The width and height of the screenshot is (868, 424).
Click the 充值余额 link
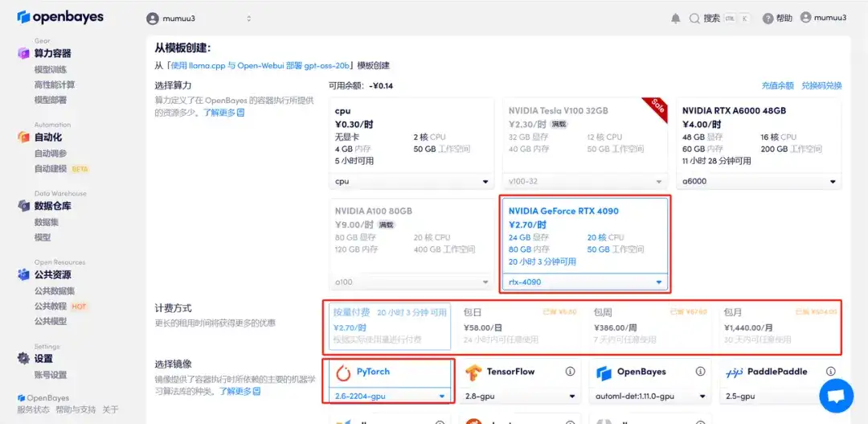point(777,85)
